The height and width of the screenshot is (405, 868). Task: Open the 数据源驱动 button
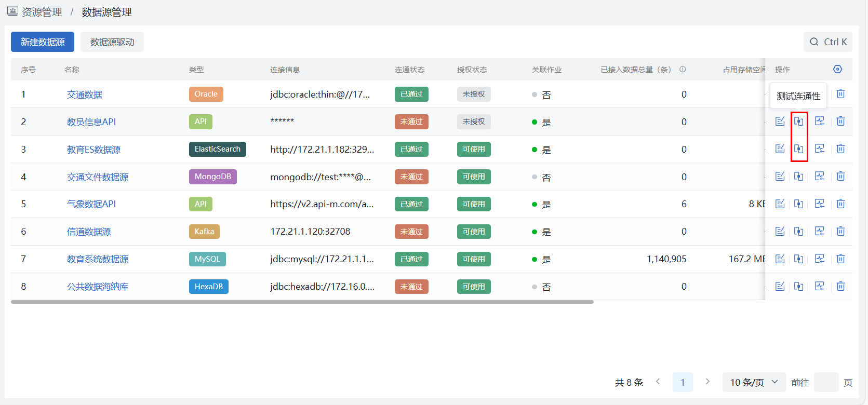coord(112,42)
